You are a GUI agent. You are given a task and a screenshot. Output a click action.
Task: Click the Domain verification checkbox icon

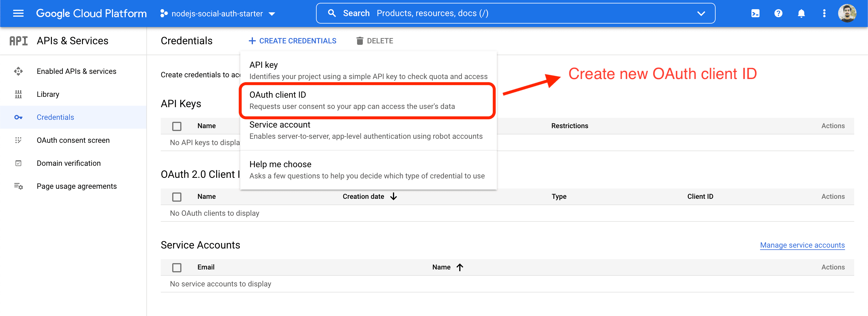[18, 163]
